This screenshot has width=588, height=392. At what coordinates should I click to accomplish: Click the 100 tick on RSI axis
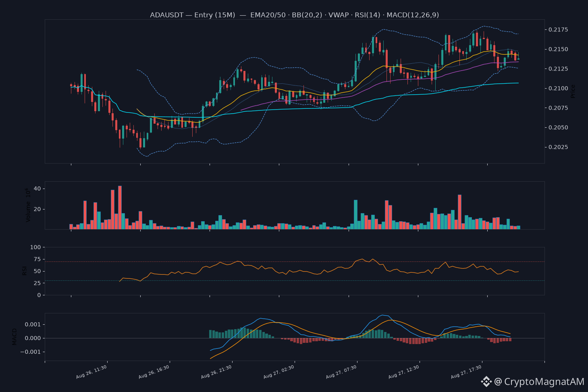pyautogui.click(x=36, y=247)
